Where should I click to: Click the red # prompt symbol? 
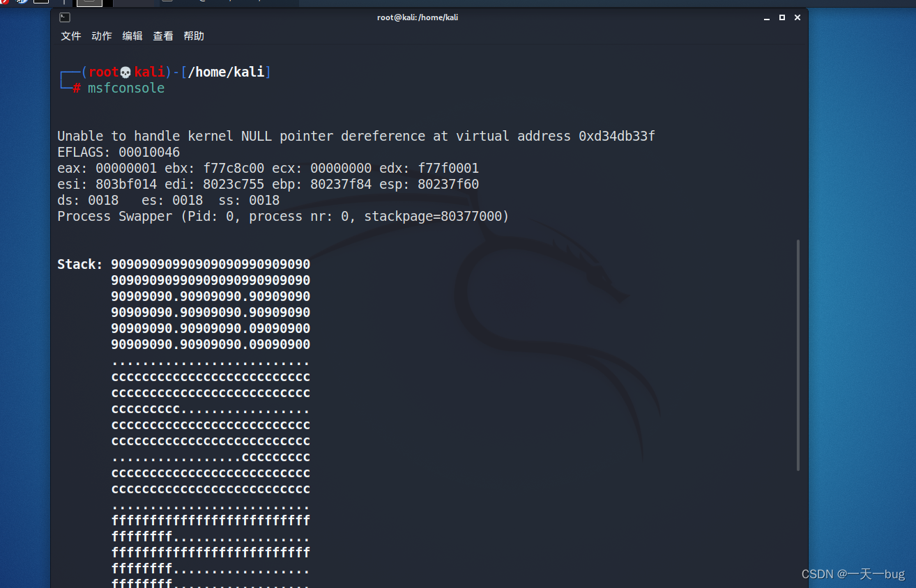click(77, 88)
